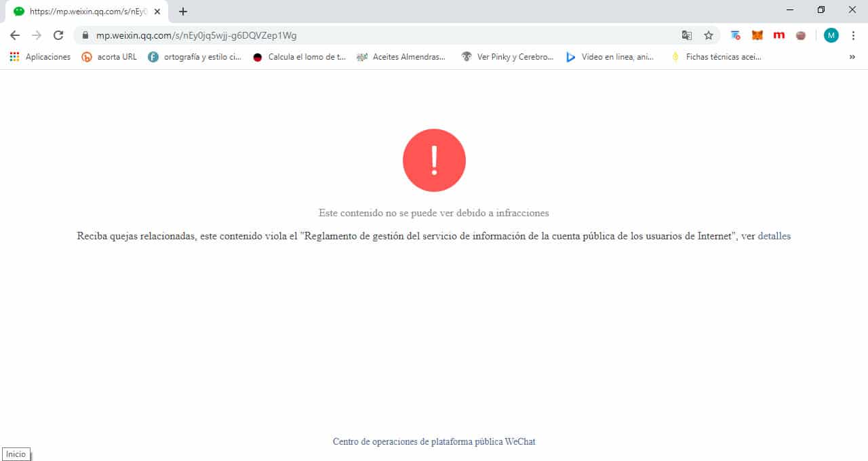This screenshot has width=868, height=461.
Task: Open the 'acorta URL' bookmark
Action: pyautogui.click(x=109, y=57)
